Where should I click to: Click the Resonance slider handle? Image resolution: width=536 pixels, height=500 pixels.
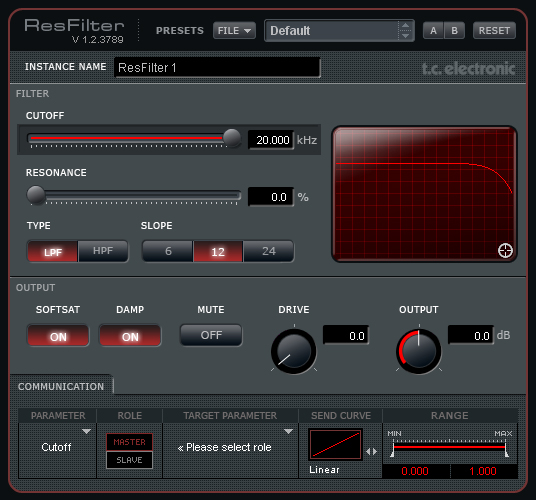pyautogui.click(x=36, y=195)
